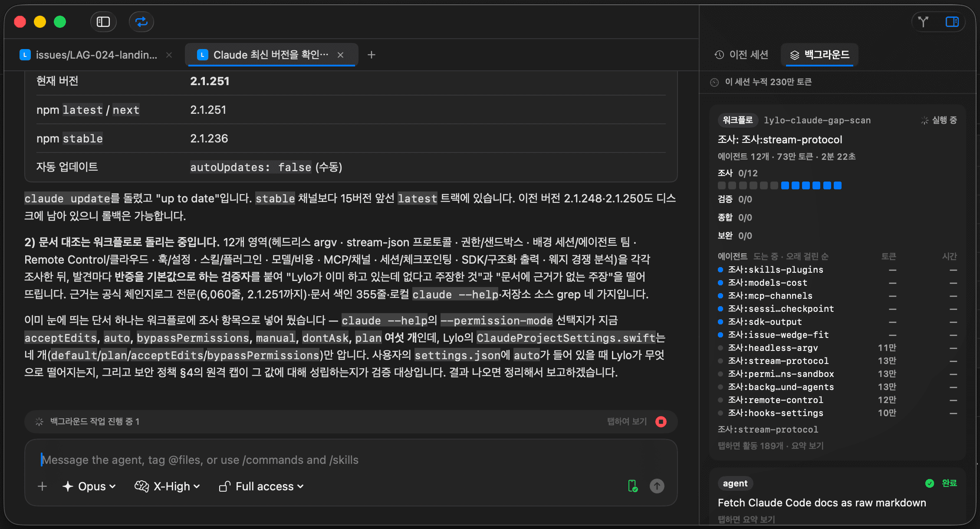Screen dimensions: 980x529
Task: Click the 보완 0/0 progress row
Action: [x=735, y=236]
